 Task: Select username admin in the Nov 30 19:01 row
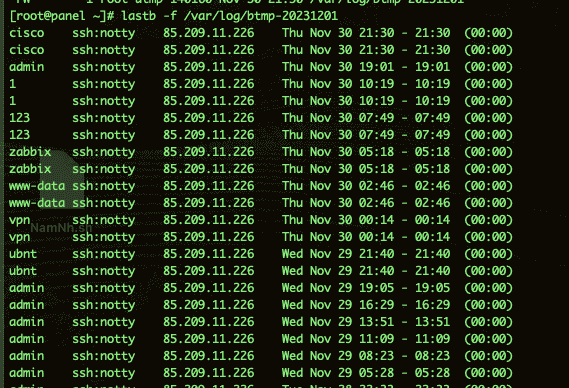pos(26,67)
